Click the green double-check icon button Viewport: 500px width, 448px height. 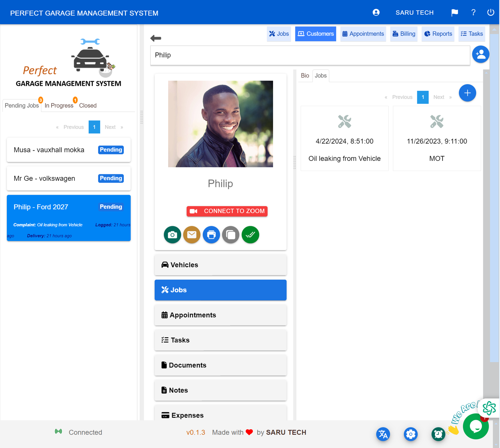tap(250, 235)
